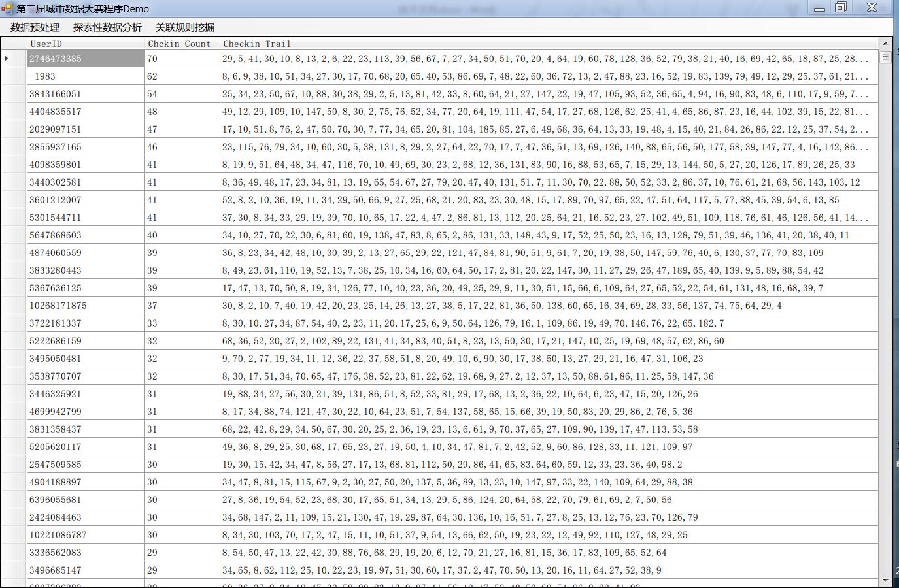
Task: Select UserID cell 5647868603
Action: pyautogui.click(x=86, y=235)
